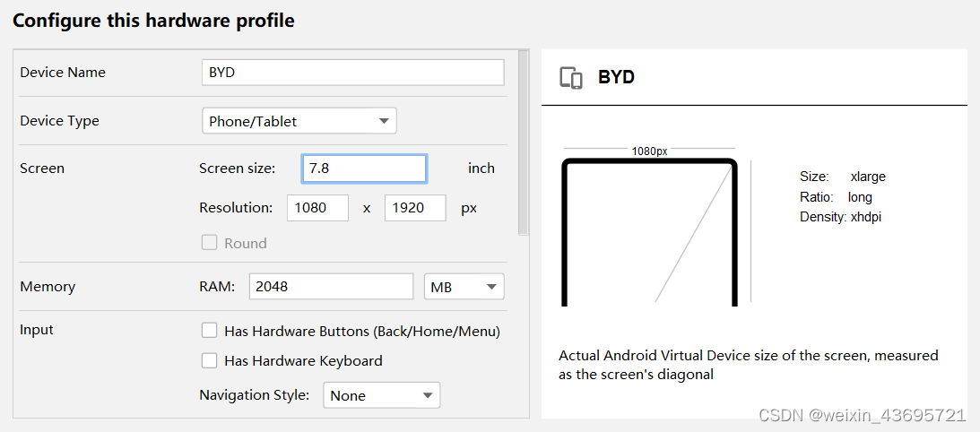
Task: Click 'Configure this hardware profile' heading
Action: [x=153, y=21]
